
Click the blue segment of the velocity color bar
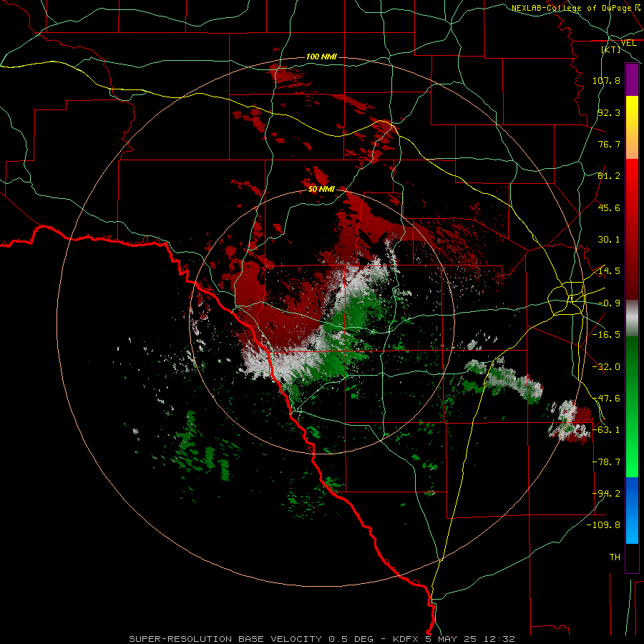pos(632,510)
